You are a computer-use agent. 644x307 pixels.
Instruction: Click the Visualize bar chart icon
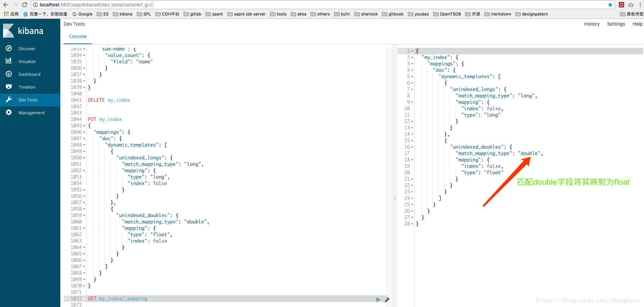pyautogui.click(x=9, y=61)
